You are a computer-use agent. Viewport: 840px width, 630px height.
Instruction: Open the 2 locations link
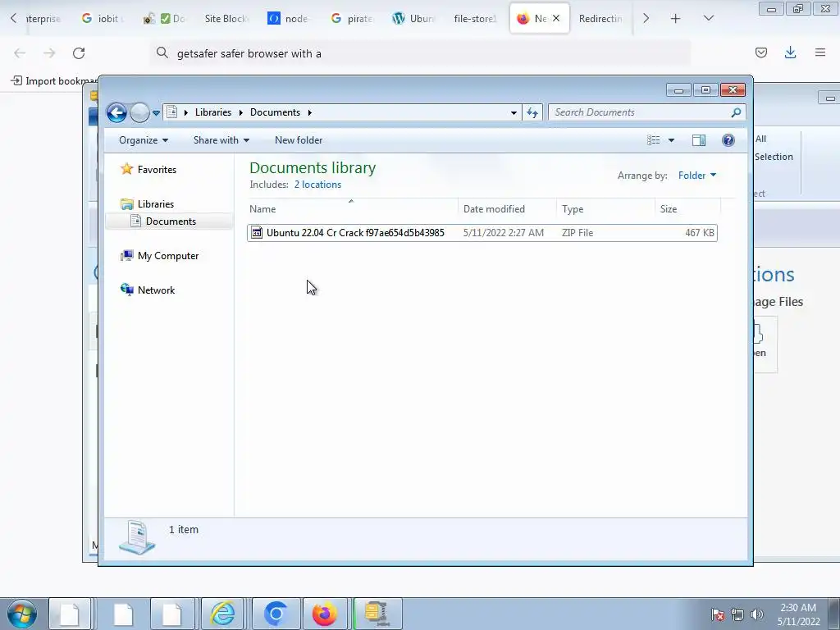click(x=317, y=185)
